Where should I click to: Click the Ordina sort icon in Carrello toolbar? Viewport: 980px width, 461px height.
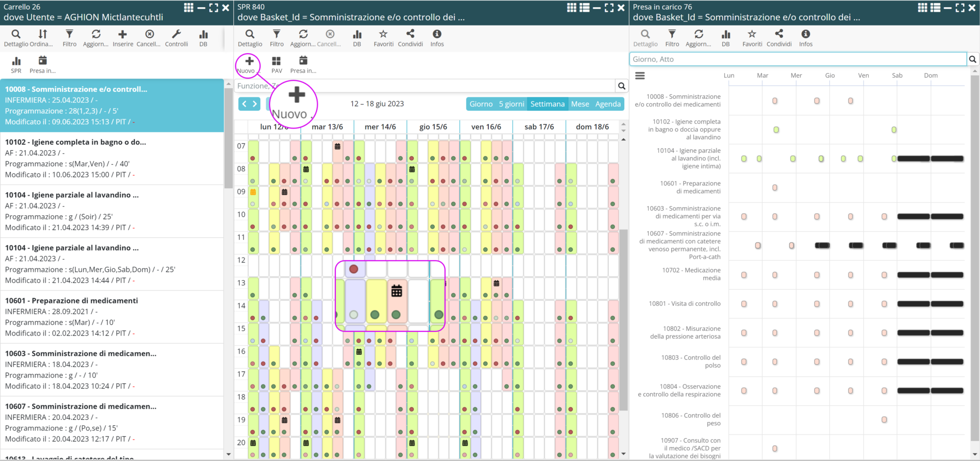pyautogui.click(x=43, y=34)
